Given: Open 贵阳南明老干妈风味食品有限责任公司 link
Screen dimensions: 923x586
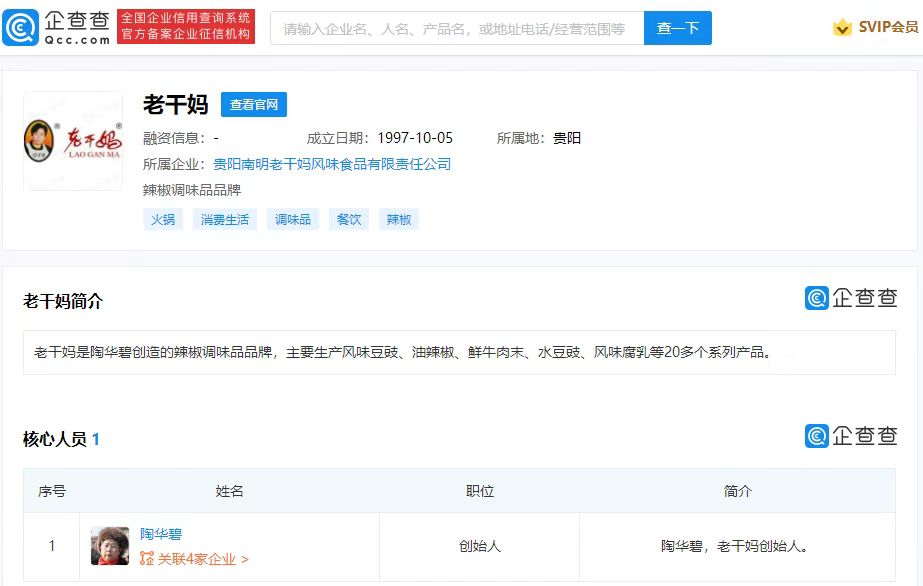Looking at the screenshot, I should coord(332,164).
